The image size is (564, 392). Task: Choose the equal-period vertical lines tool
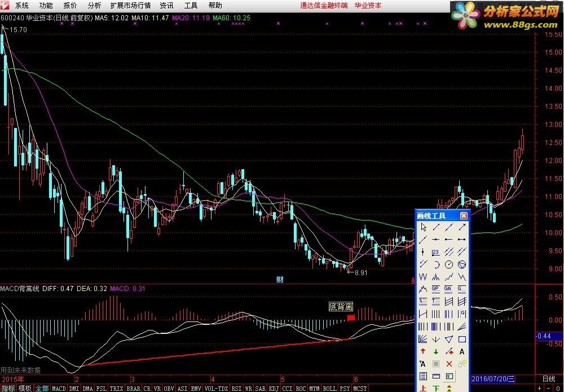tap(436, 314)
